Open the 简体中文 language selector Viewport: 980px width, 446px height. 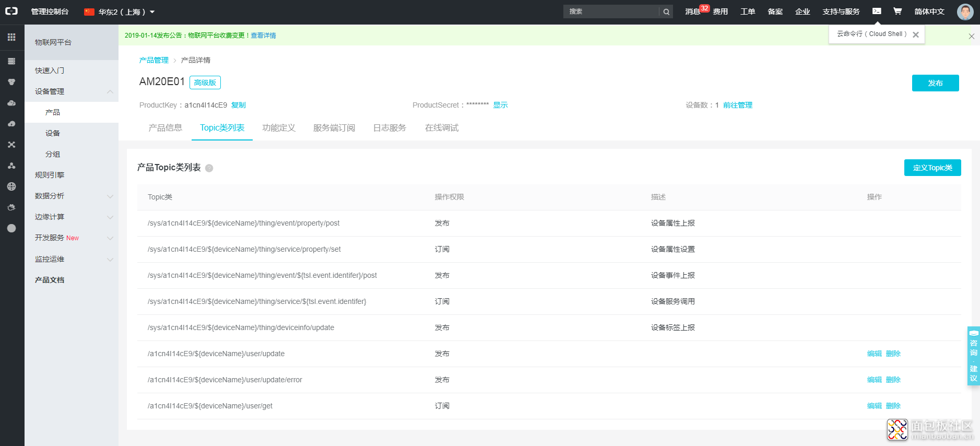click(929, 11)
